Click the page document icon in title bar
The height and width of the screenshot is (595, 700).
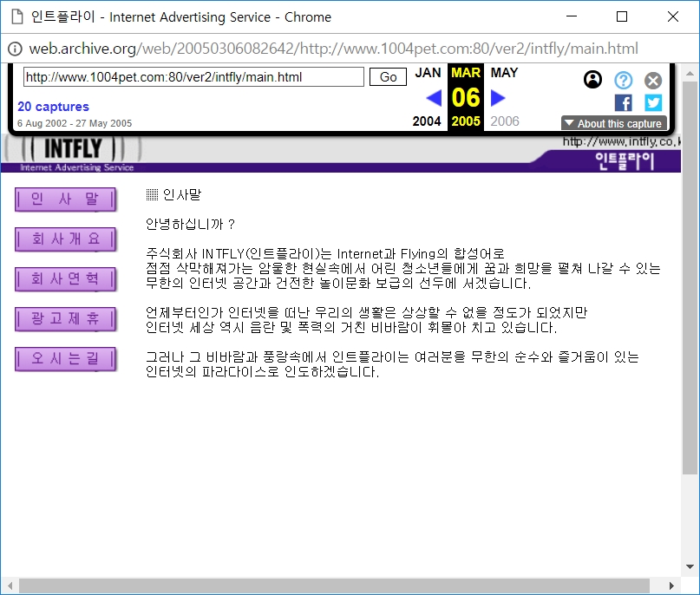(x=17, y=17)
